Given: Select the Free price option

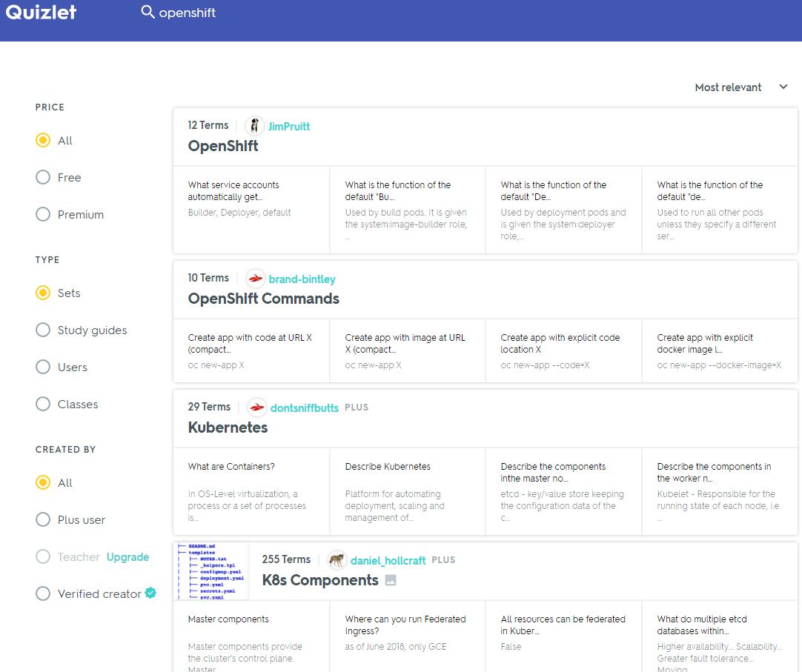Looking at the screenshot, I should pos(43,178).
